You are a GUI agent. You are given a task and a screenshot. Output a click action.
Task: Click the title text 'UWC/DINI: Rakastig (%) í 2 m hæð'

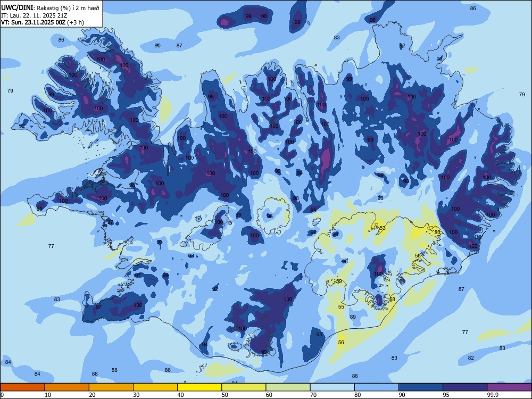50,8
